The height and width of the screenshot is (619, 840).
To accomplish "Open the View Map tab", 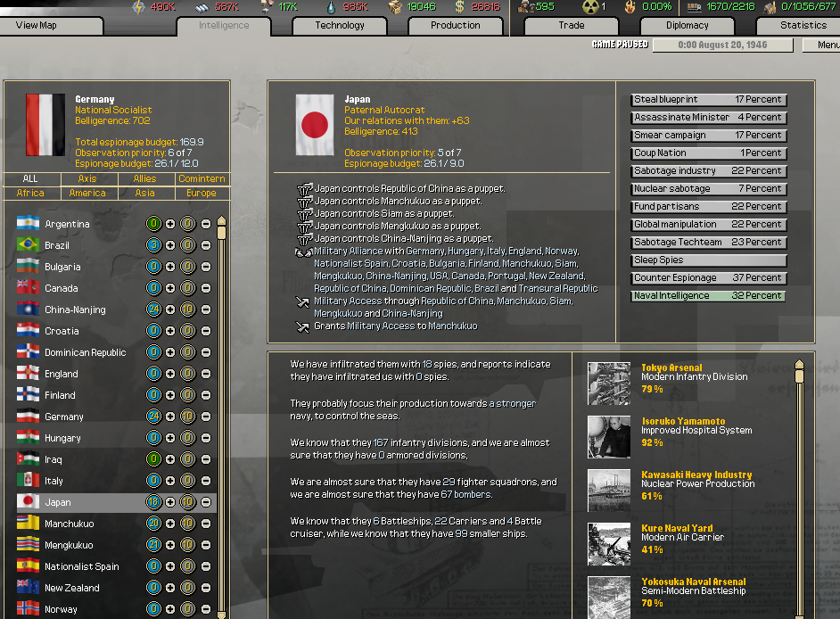I will coord(52,26).
